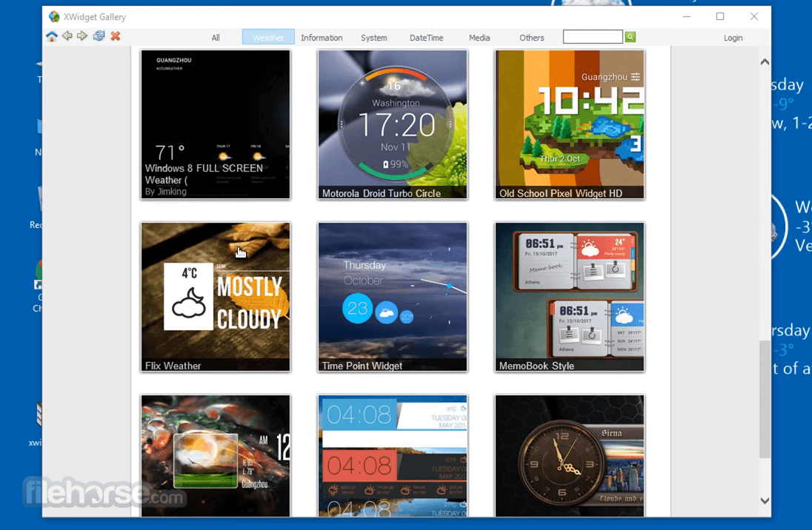
Task: Click the scroll up arrow
Action: (765, 61)
